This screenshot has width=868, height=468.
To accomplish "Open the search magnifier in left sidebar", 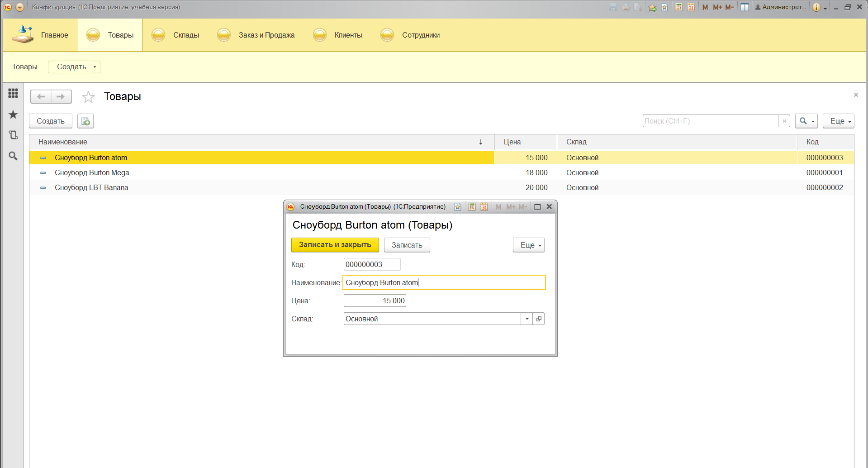I will click(13, 156).
